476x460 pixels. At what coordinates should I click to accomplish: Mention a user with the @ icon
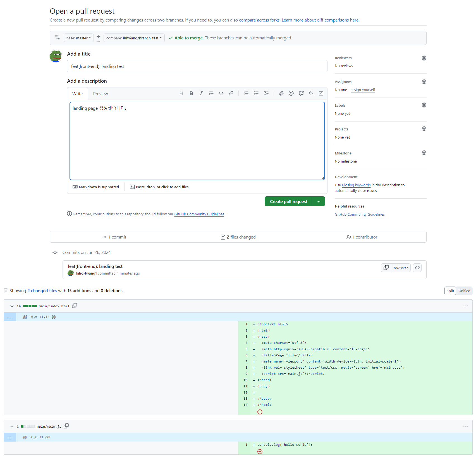291,93
